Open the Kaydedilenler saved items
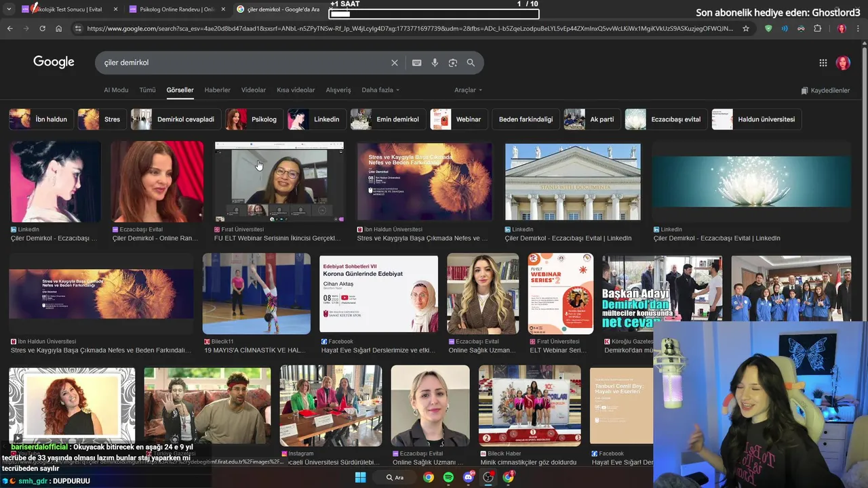Image resolution: width=868 pixels, height=488 pixels. coord(825,90)
